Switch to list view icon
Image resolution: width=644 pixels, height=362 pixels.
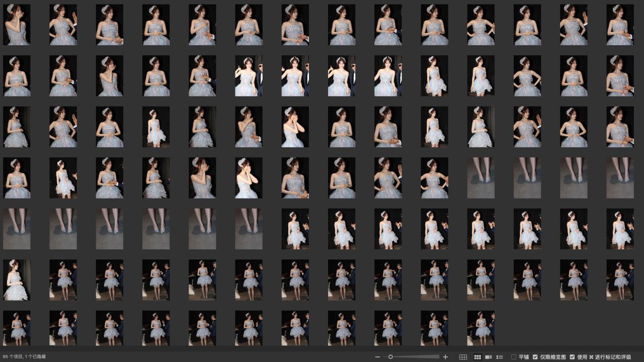point(500,357)
